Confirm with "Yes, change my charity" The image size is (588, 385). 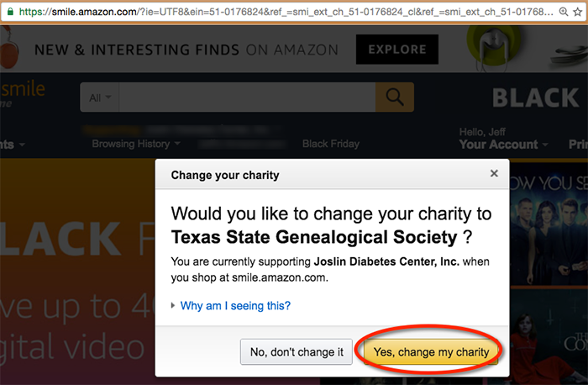point(431,352)
